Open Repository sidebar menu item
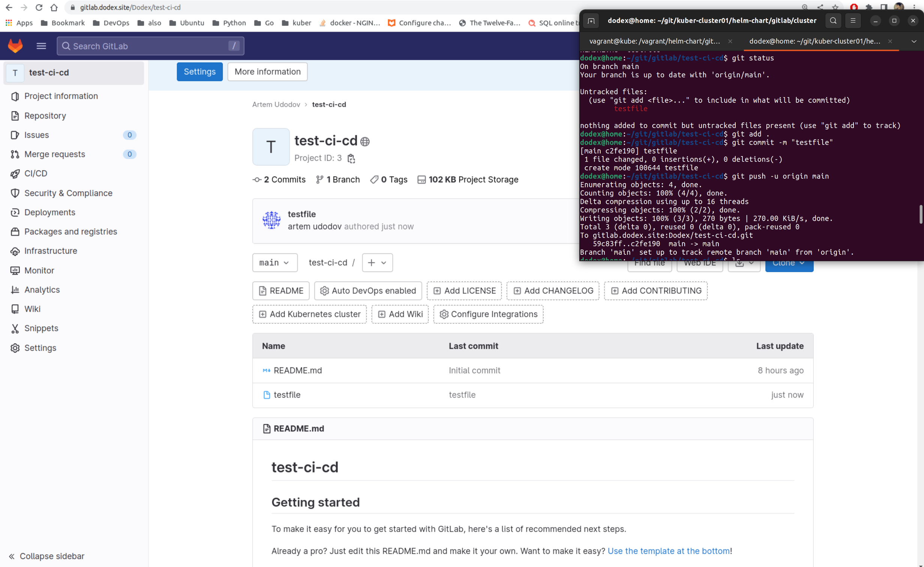The width and height of the screenshot is (924, 567). click(x=45, y=116)
